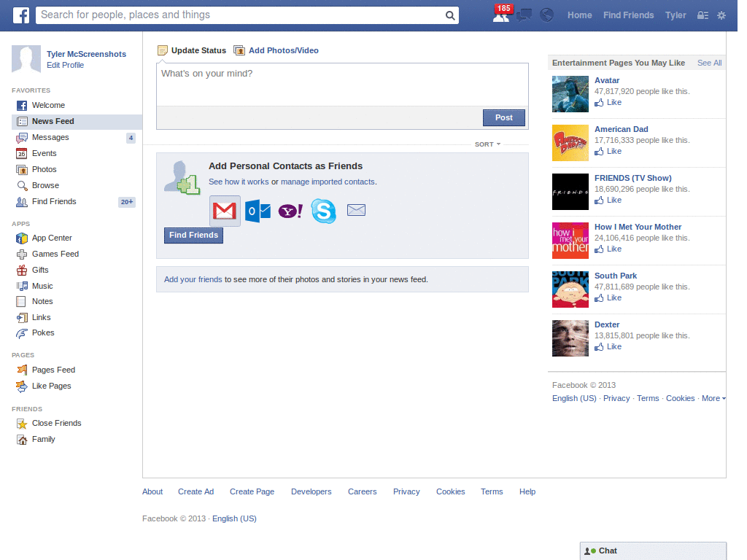Select the Outlook contact import icon
The height and width of the screenshot is (560, 747).
coord(258,211)
